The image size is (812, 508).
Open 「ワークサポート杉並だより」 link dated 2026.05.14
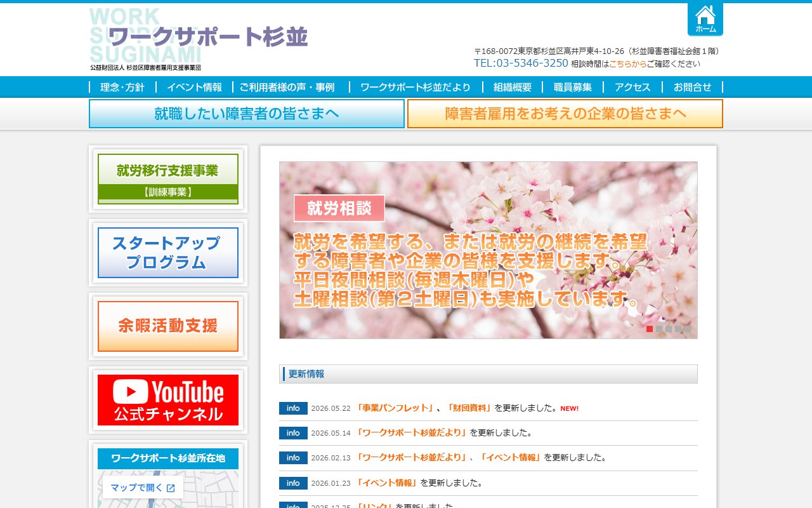pyautogui.click(x=412, y=432)
